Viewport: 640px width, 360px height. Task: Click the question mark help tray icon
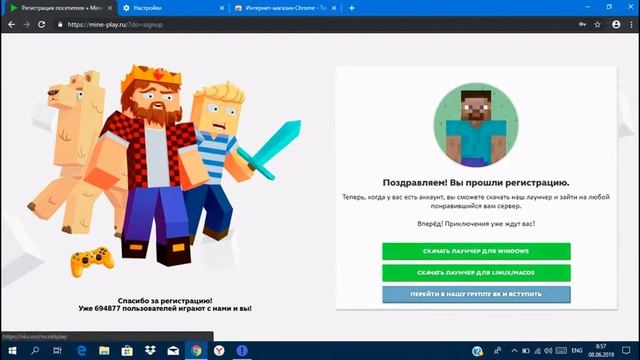coord(477,351)
